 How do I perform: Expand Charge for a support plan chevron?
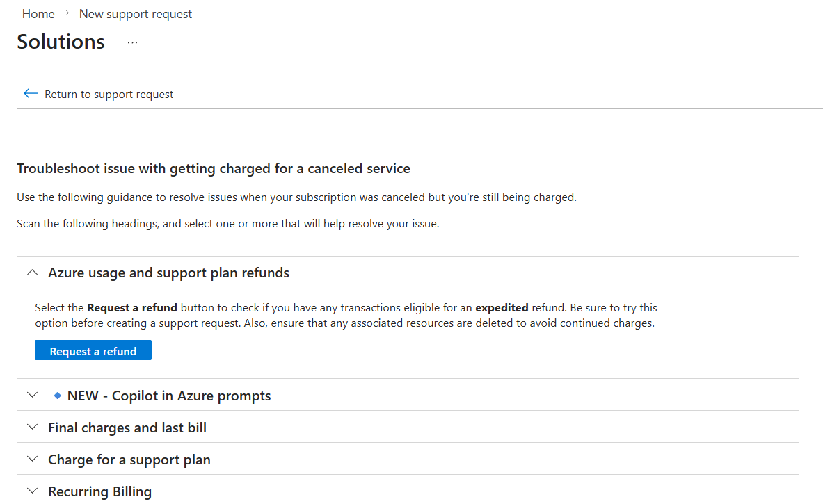[x=32, y=460]
